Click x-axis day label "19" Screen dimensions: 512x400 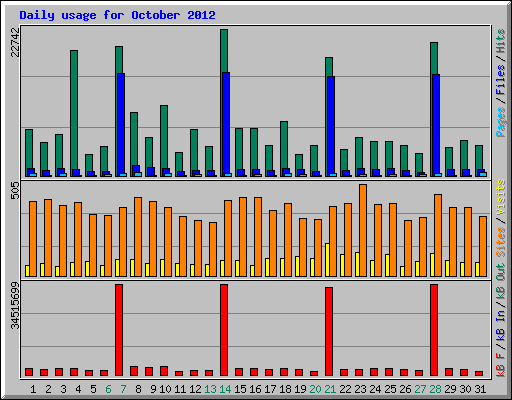(300, 389)
